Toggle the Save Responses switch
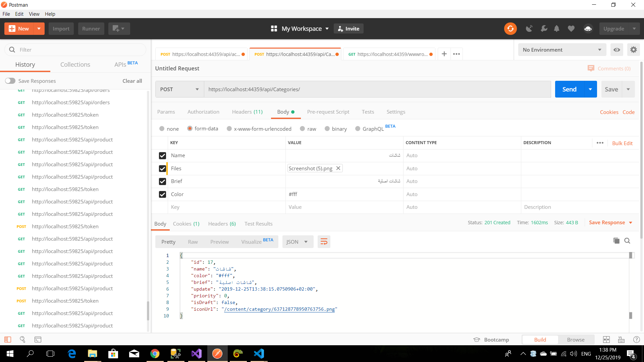Image resolution: width=644 pixels, height=362 pixels. click(10, 81)
